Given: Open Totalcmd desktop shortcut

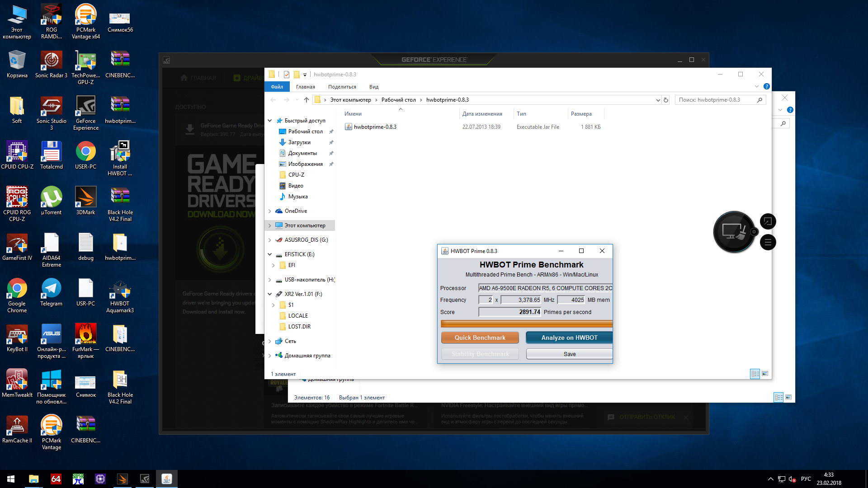Looking at the screenshot, I should pos(51,155).
